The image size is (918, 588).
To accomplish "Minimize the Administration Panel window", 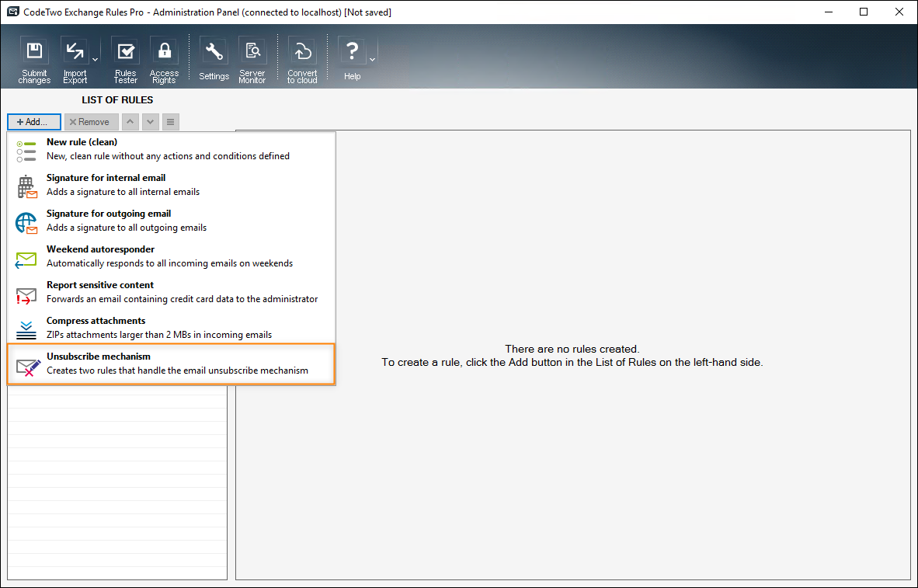I will pyautogui.click(x=829, y=12).
